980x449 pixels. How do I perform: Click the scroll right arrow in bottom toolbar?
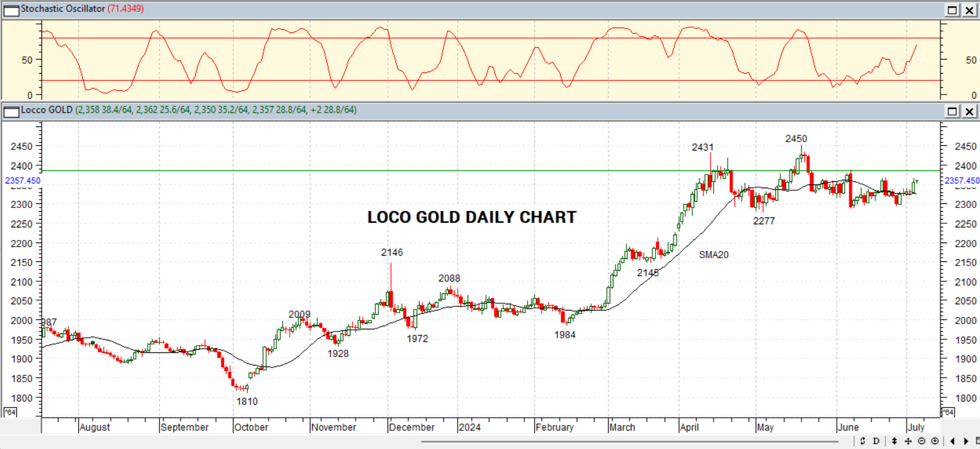[x=966, y=441]
